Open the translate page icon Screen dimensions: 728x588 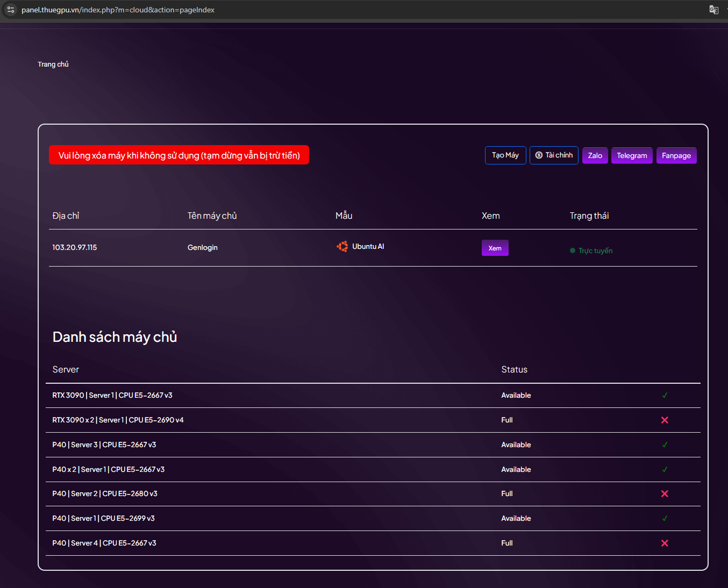point(713,10)
